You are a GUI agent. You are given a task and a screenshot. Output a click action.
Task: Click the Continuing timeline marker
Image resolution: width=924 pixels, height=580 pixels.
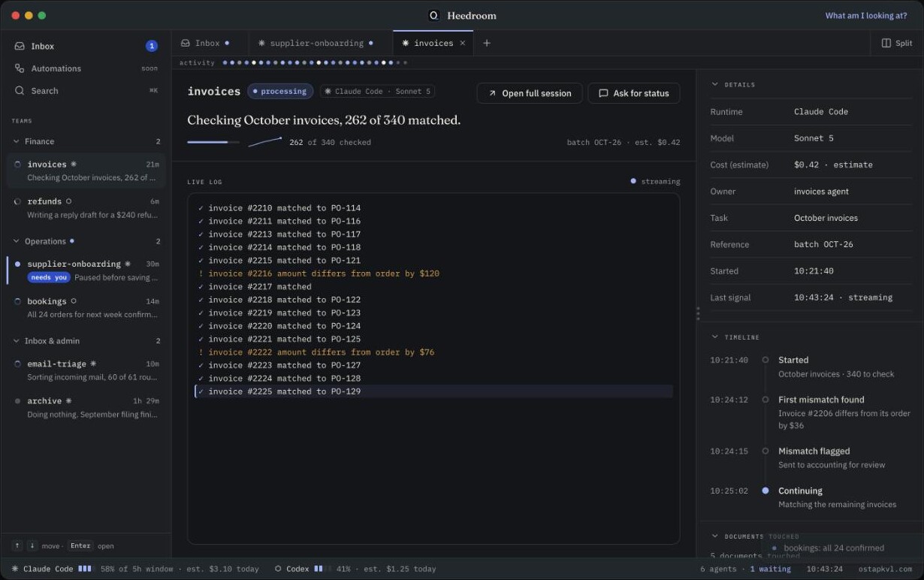765,491
